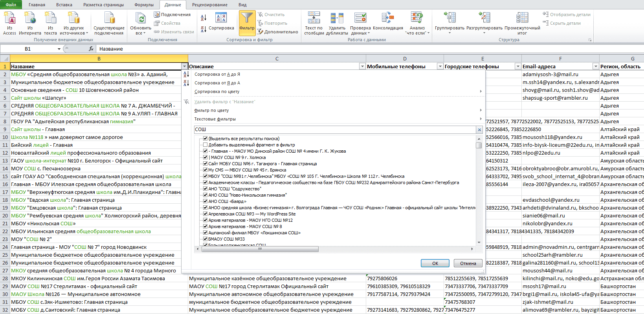Uncheck АНО "СОШ "Содружество" item
Screen dimensions: 644x314
coord(205,189)
